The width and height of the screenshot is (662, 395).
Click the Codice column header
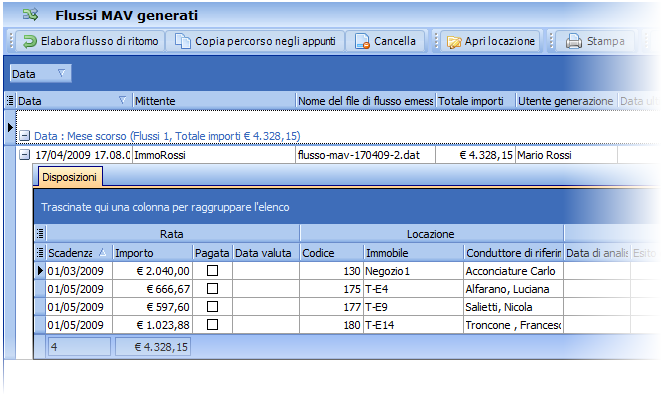(x=331, y=252)
